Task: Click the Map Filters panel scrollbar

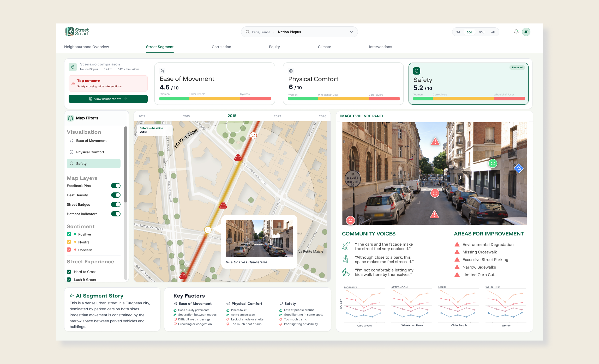Action: click(x=126, y=164)
